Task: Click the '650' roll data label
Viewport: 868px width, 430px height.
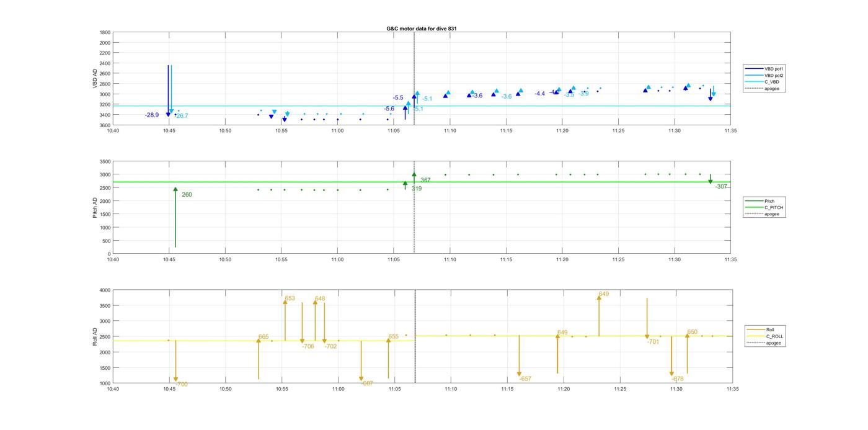Action: [x=693, y=332]
